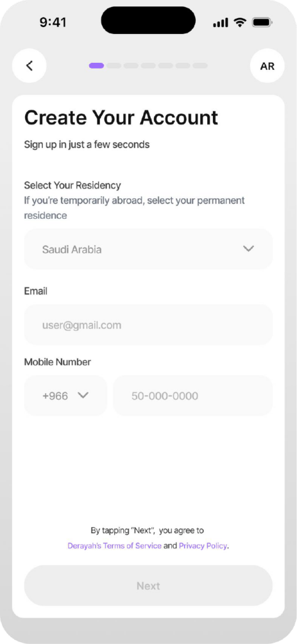Screen dimensions: 297x644
Task: Open the Privacy Policy link
Action: [x=203, y=546]
